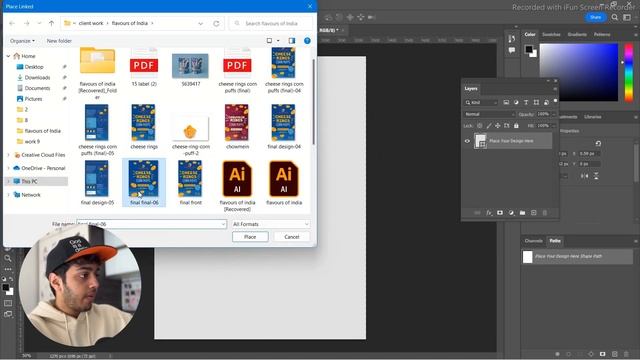
Task: Create a new group folder in Layers
Action: click(522, 213)
